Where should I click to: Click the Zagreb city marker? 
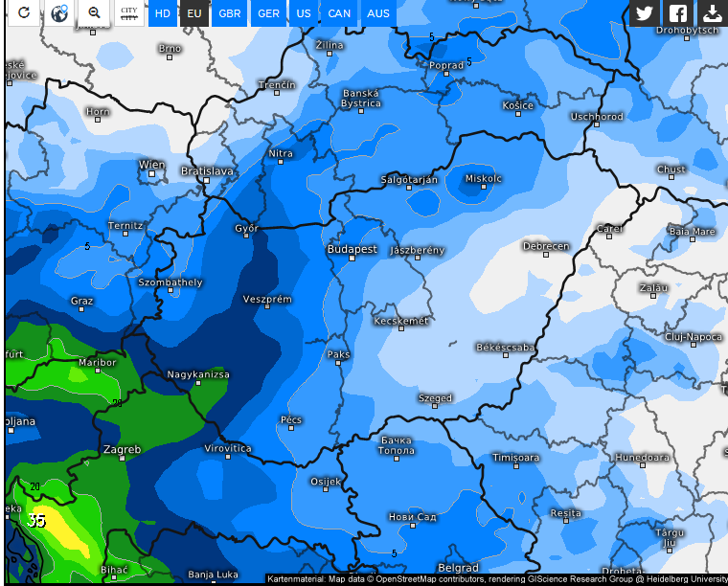[122, 459]
